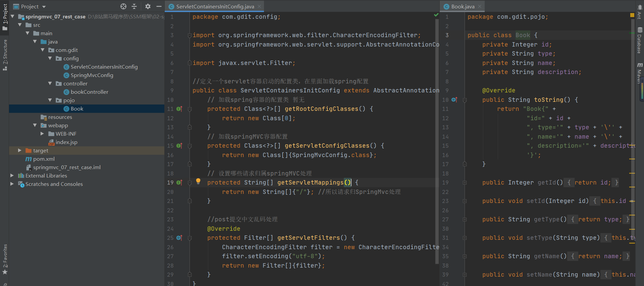
Task: Click override gutter icon on line 25
Action: click(179, 238)
